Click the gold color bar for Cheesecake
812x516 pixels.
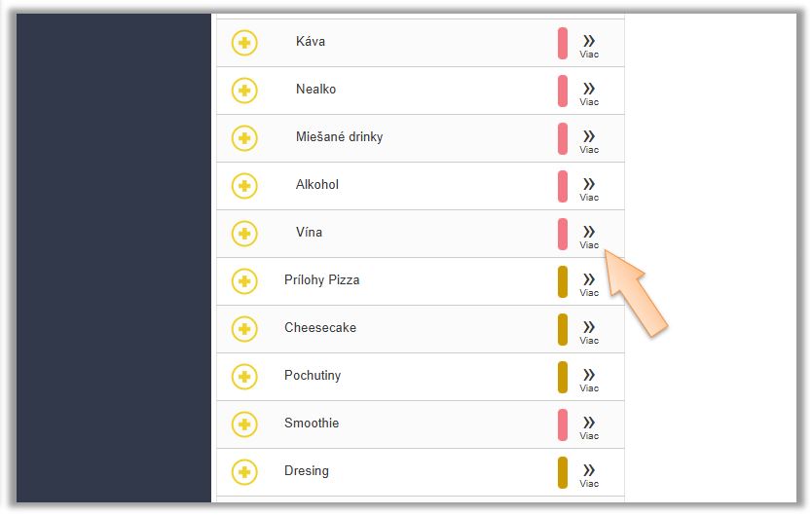tap(563, 329)
